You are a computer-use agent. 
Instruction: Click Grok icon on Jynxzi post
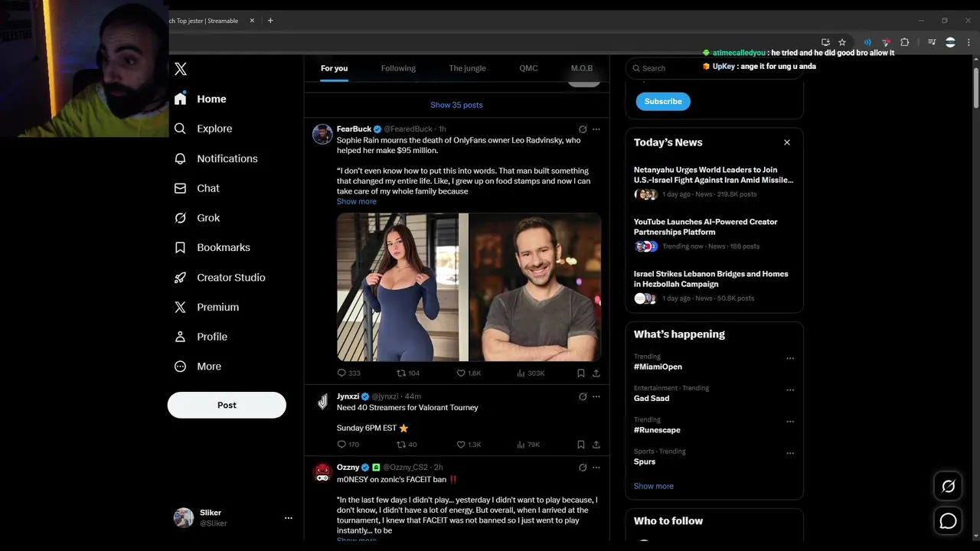583,396
